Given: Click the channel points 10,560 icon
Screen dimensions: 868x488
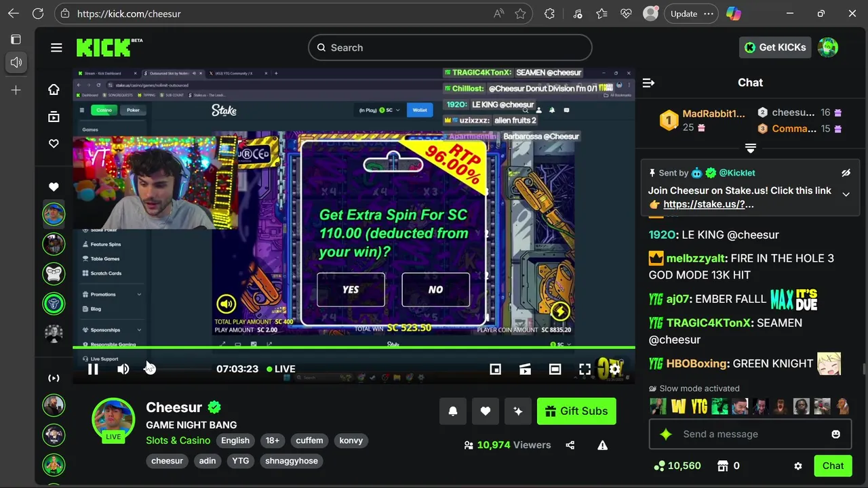Looking at the screenshot, I should [659, 466].
